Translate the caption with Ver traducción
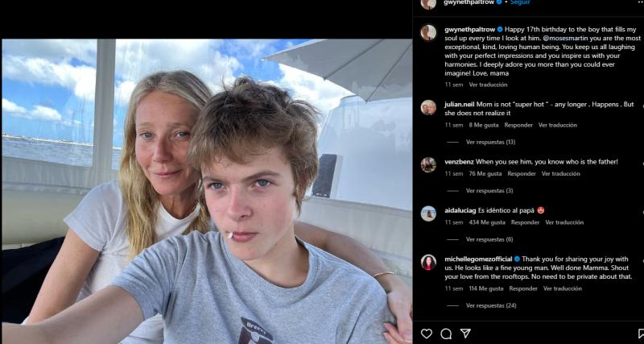The width and height of the screenshot is (644, 344). click(x=488, y=84)
